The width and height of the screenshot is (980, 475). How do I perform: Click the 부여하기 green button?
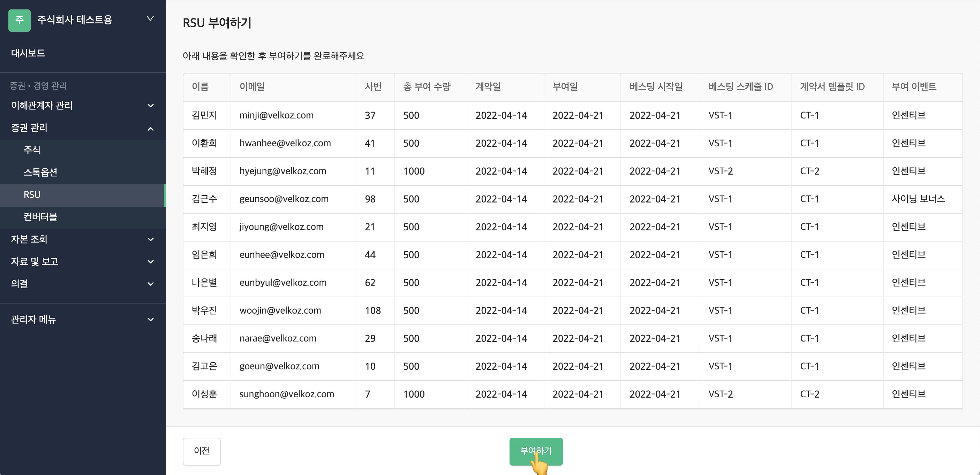pyautogui.click(x=536, y=451)
